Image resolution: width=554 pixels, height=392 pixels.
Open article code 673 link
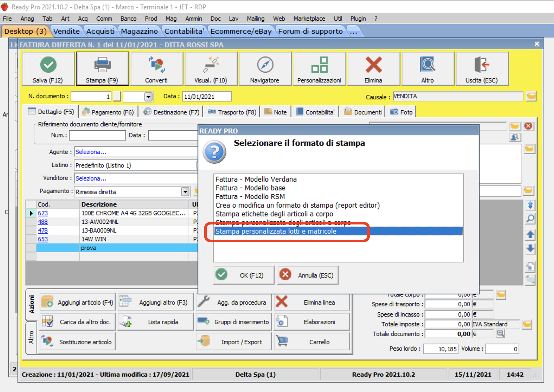pos(43,213)
